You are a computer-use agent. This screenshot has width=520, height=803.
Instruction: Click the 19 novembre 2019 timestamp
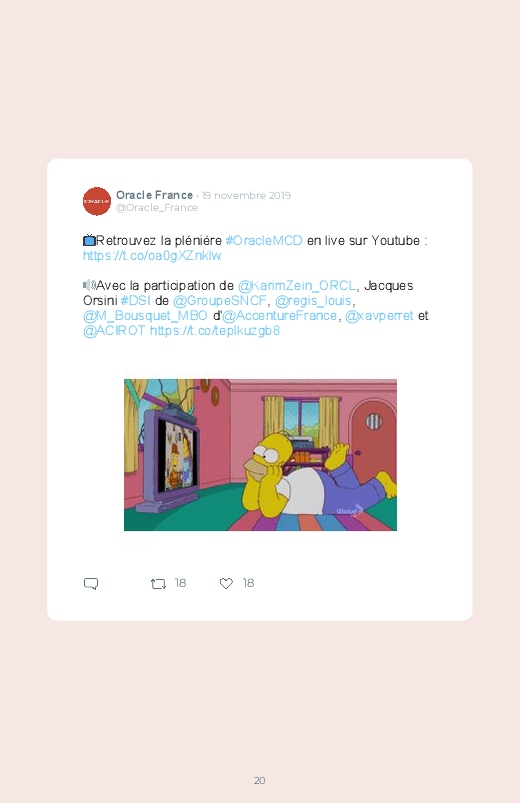pyautogui.click(x=246, y=196)
